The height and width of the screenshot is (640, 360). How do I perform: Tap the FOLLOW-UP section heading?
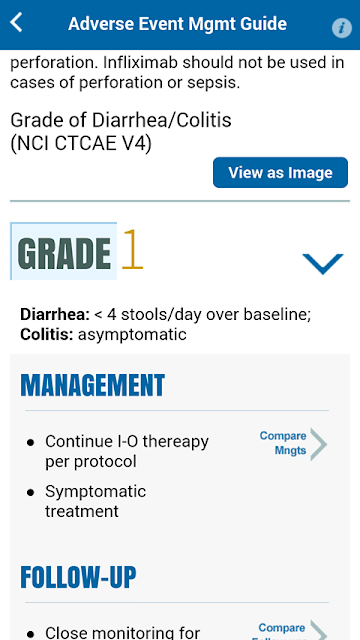click(x=78, y=577)
